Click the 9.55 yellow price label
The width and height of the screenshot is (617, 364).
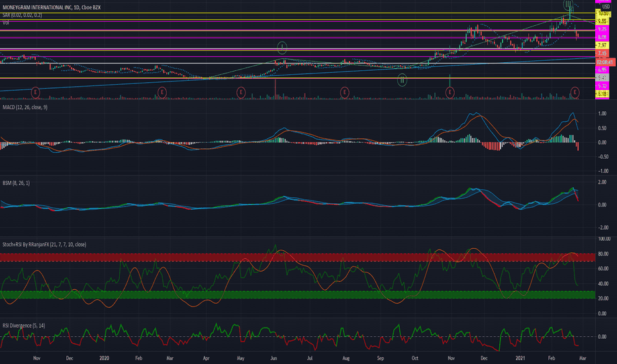click(602, 22)
